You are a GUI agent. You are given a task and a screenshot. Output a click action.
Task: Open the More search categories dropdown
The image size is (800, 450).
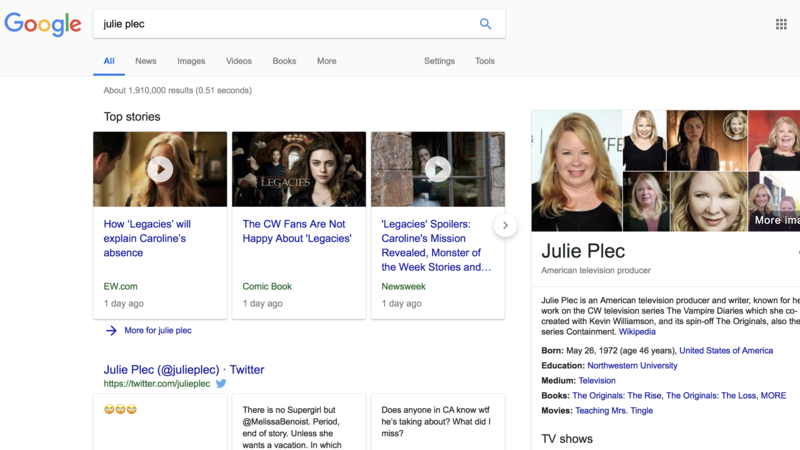click(x=326, y=61)
